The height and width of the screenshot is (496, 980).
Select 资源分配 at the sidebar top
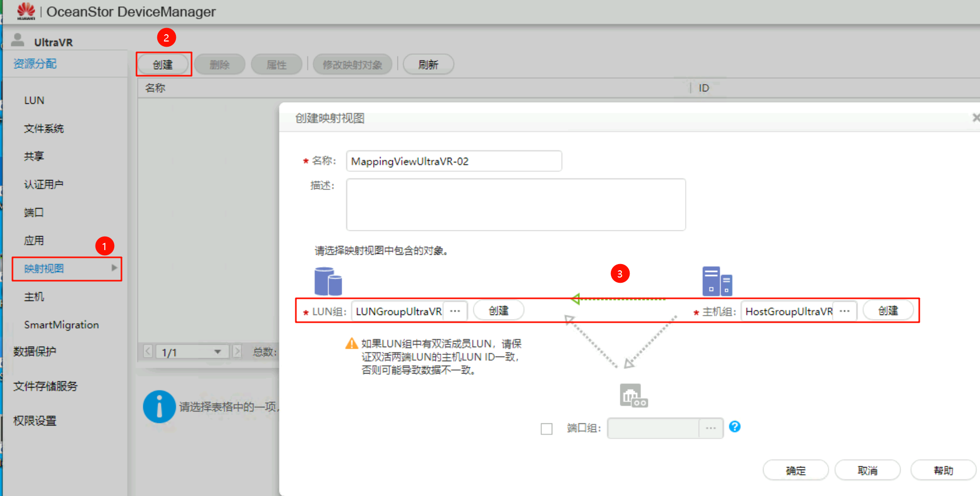pyautogui.click(x=34, y=63)
